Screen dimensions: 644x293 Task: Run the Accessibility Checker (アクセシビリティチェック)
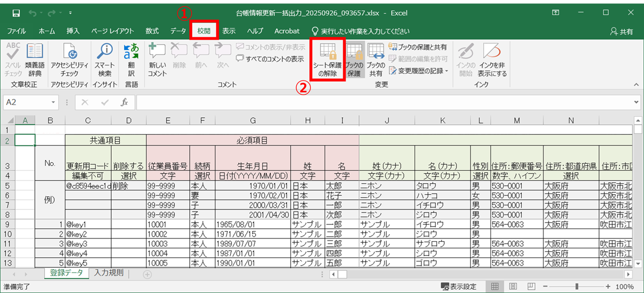pos(69,59)
